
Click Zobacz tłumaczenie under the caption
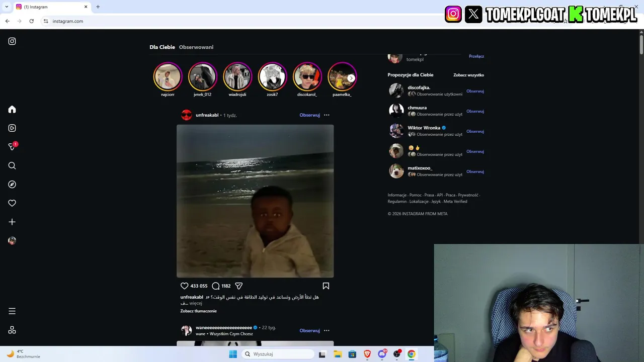coord(199,311)
